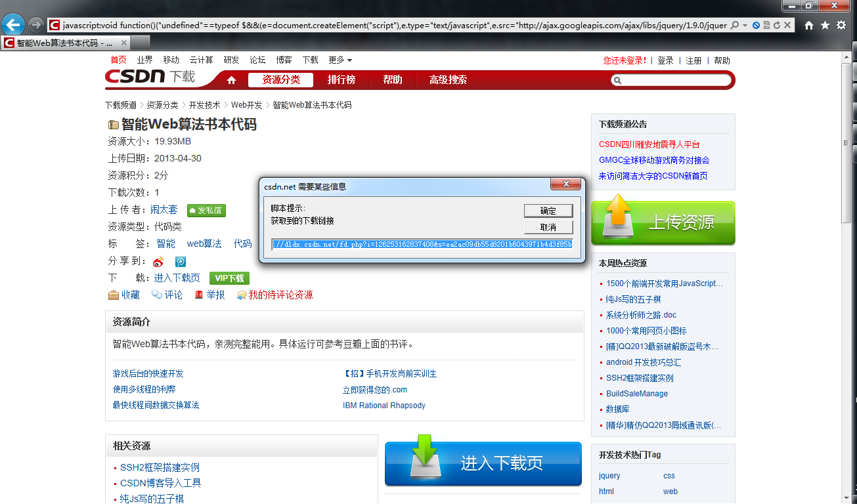Click the green VIP下载 button

click(x=229, y=278)
